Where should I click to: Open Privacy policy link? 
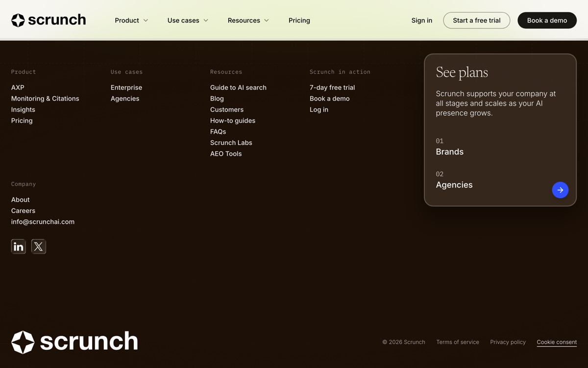[508, 342]
